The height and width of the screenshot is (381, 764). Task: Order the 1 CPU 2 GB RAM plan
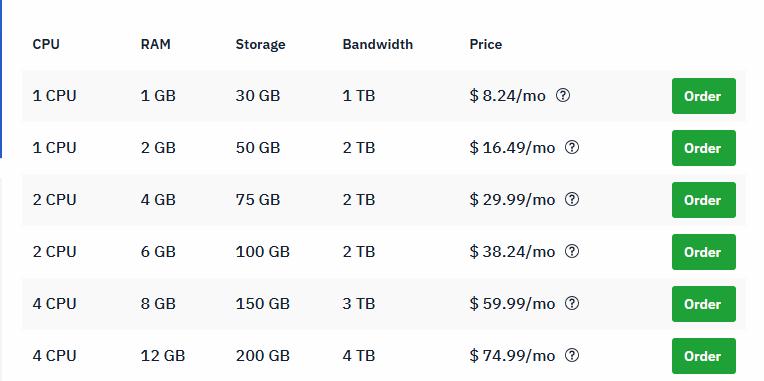(x=704, y=148)
